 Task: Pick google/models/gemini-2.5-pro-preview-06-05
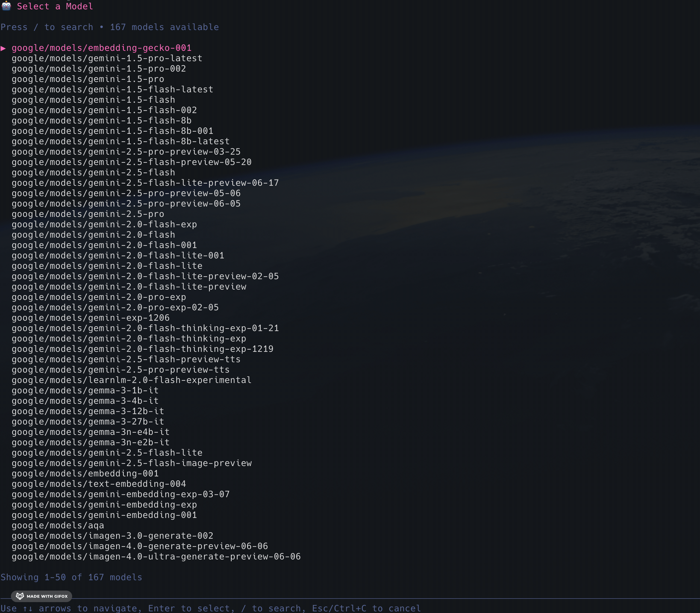(x=126, y=204)
